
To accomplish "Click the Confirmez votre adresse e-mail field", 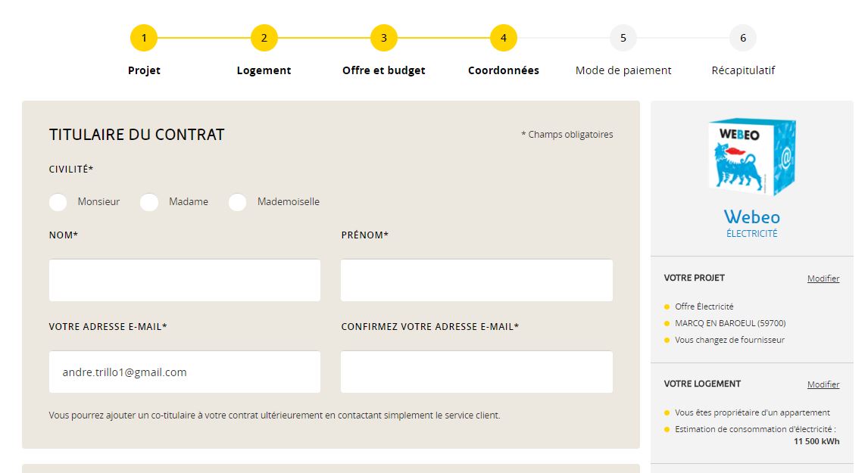I will pos(476,372).
